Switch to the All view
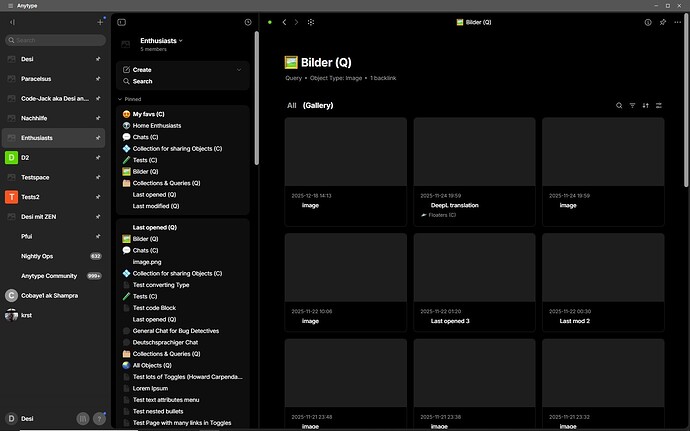Screen dimensions: 690x431 [291, 105]
